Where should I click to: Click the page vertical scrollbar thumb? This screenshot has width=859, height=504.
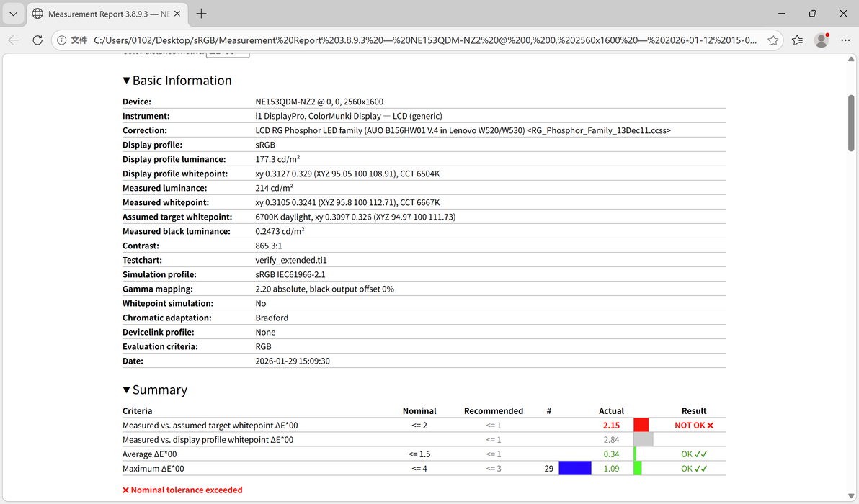tap(851, 123)
